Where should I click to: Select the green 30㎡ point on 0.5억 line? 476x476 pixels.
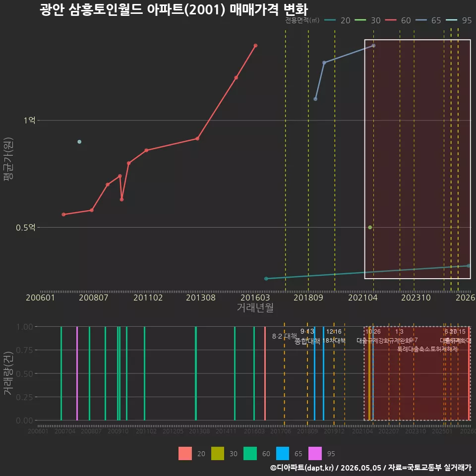(x=370, y=228)
